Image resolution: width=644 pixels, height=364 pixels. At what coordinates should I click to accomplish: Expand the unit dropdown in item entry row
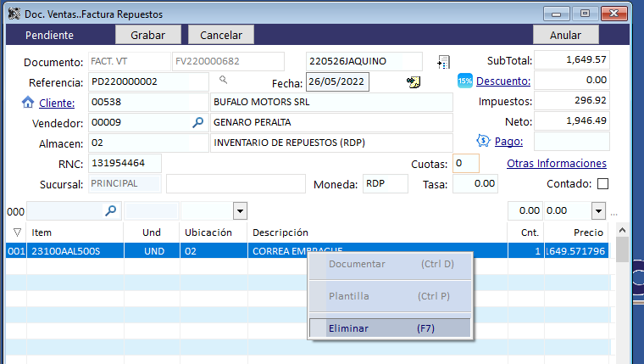pyautogui.click(x=241, y=211)
